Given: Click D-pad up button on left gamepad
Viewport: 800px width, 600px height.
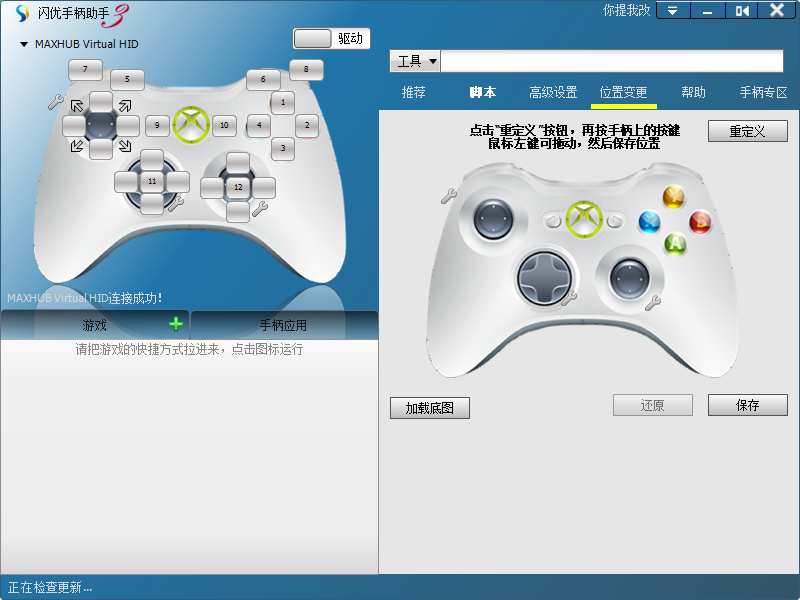Looking at the screenshot, I should [x=101, y=102].
